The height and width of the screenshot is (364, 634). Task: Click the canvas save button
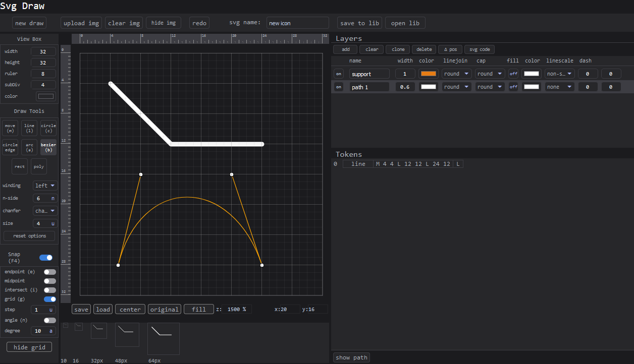[x=81, y=309]
